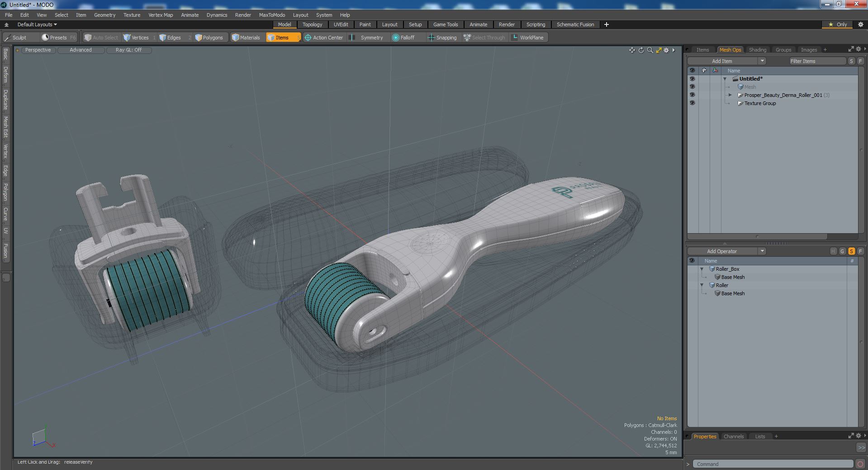
Task: Select the Sculpt tool icon
Action: point(7,38)
